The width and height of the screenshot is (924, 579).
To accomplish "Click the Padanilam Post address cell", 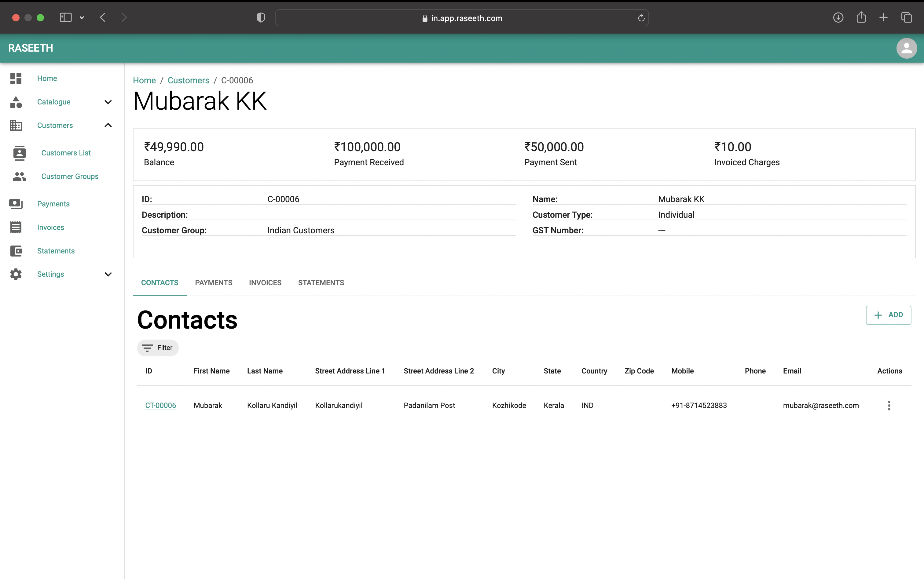I will (429, 406).
